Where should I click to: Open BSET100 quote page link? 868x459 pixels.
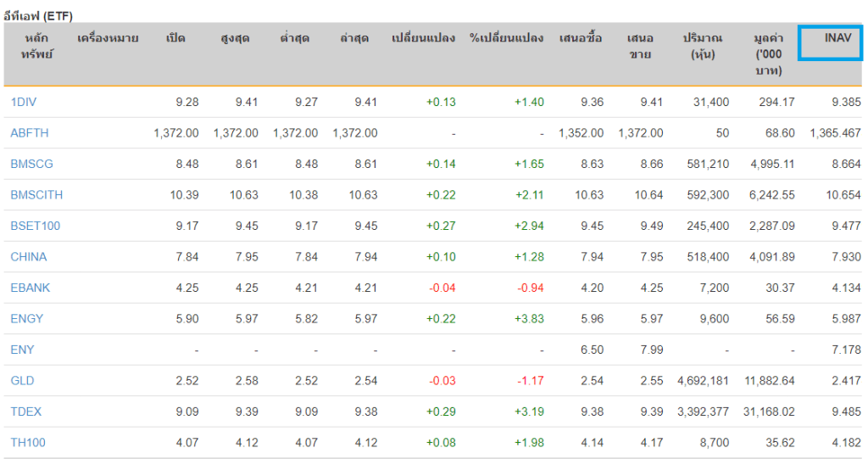click(36, 226)
